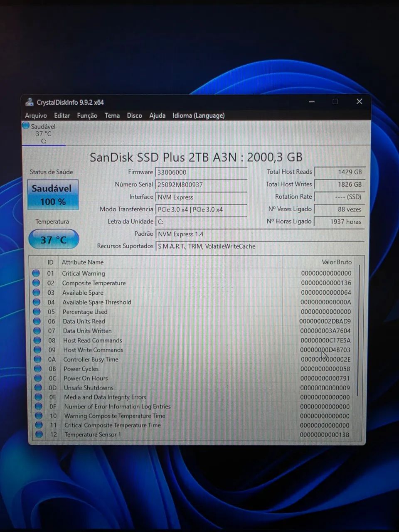
Task: Click the CrystalDiskInfo app icon in title bar
Action: click(30, 102)
